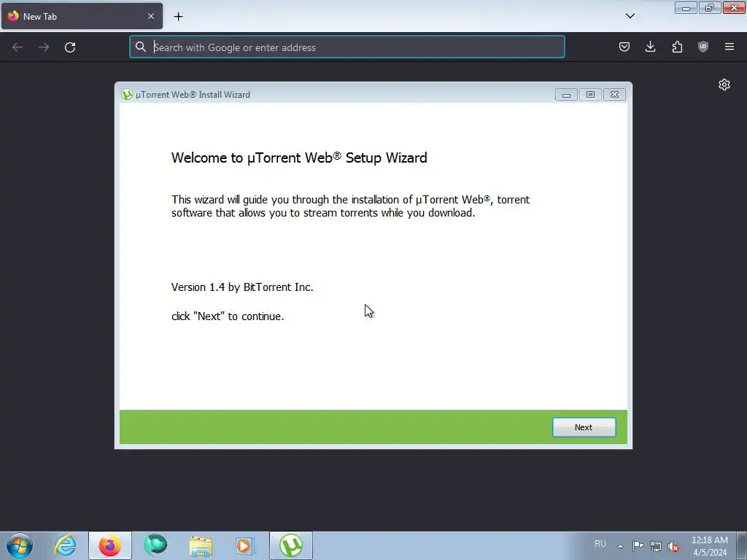
Task: Open the clock showing 12:18 AM
Action: 709,546
